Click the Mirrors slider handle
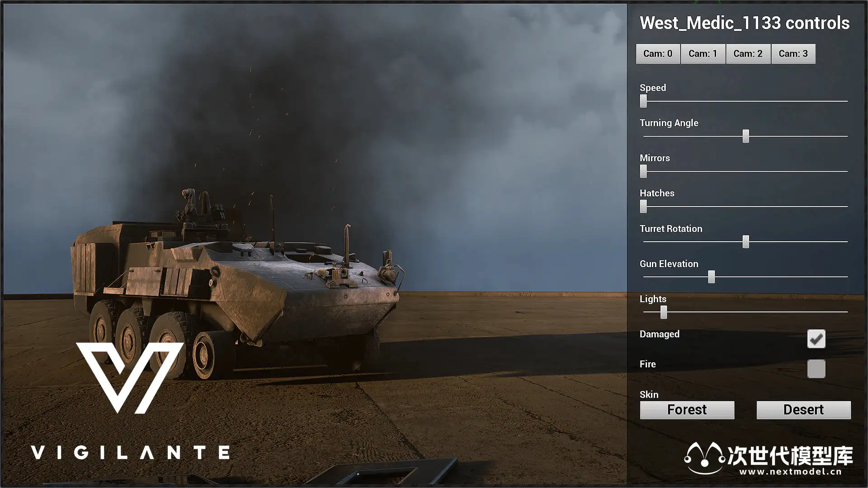The image size is (868, 488). (x=643, y=171)
